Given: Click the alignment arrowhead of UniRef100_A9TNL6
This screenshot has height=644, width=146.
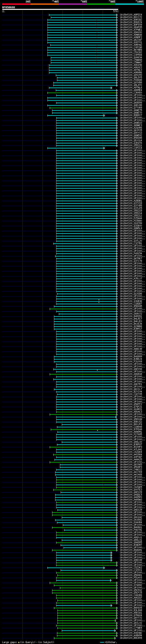Looking at the screenshot, I should pyautogui.click(x=111, y=88).
